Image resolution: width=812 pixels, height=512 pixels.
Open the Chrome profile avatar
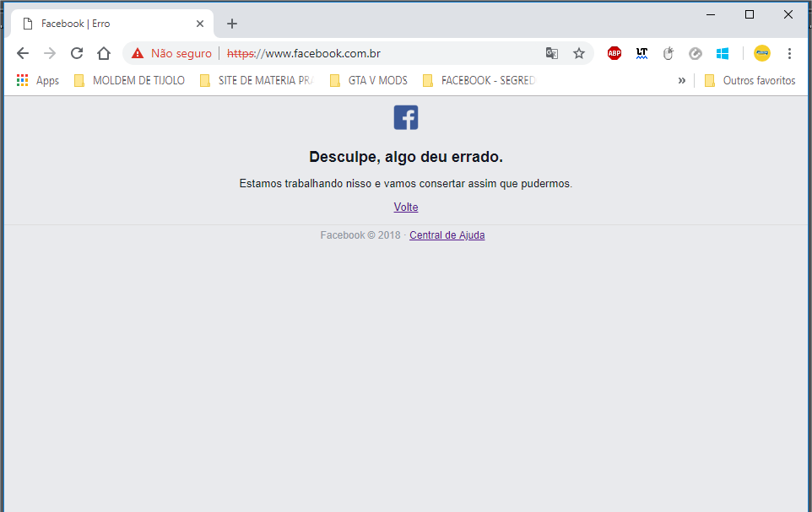coord(761,53)
